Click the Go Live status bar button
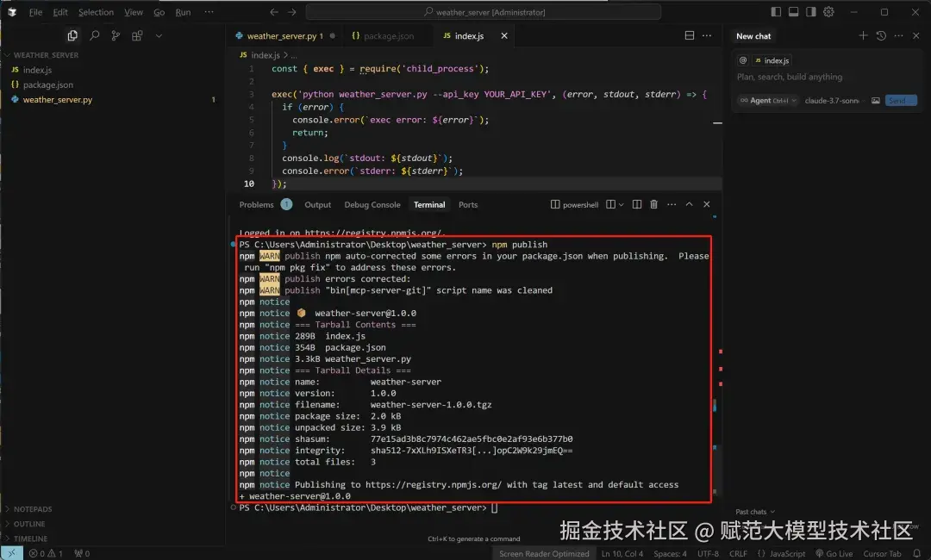The image size is (931, 560). 834,553
